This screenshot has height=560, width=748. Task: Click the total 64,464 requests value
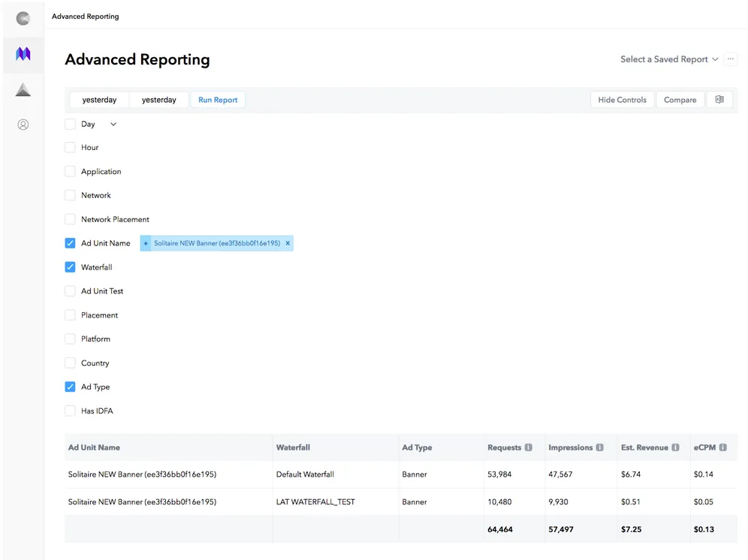[500, 529]
